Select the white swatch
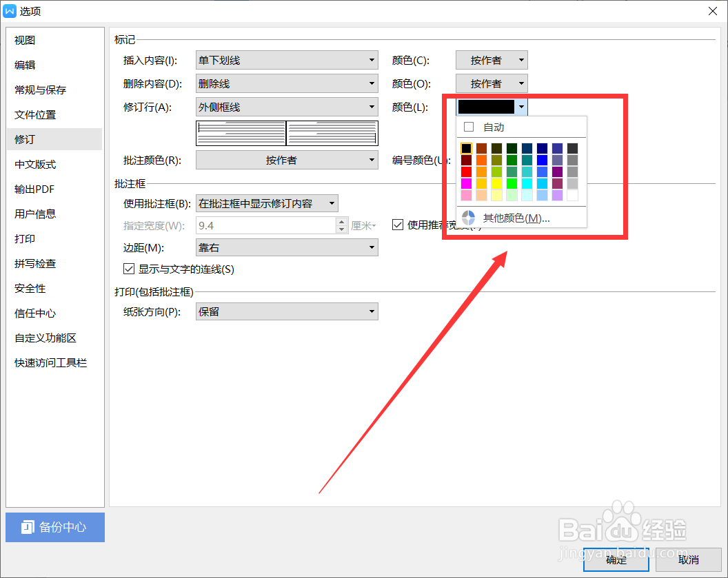Screen dimensions: 728x578 point(572,195)
